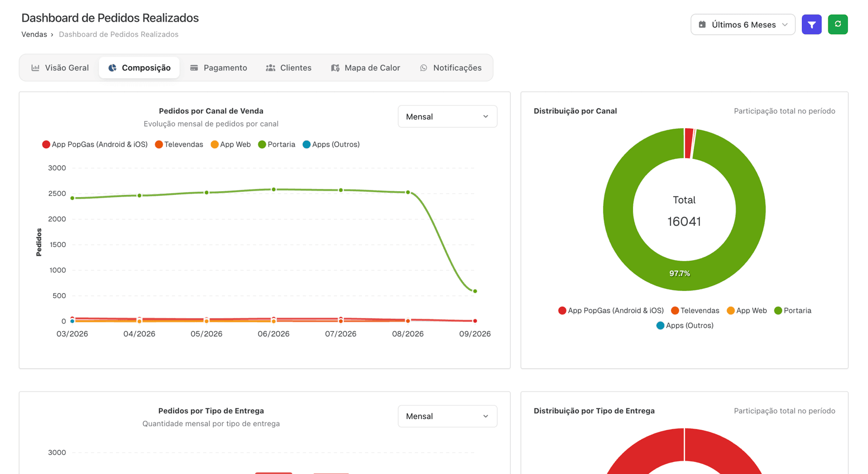
Task: Click the bar chart icon beside Visão Geral
Action: [35, 68]
